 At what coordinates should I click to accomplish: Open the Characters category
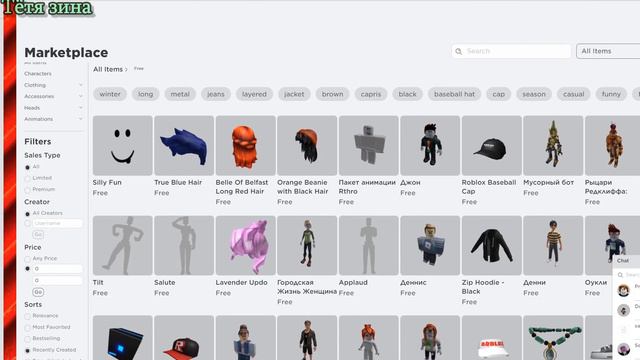click(38, 73)
